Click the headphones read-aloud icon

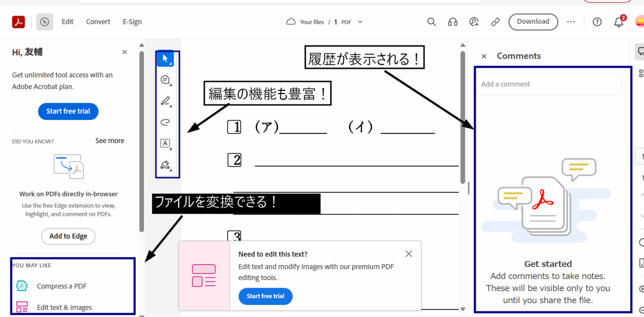tap(453, 22)
